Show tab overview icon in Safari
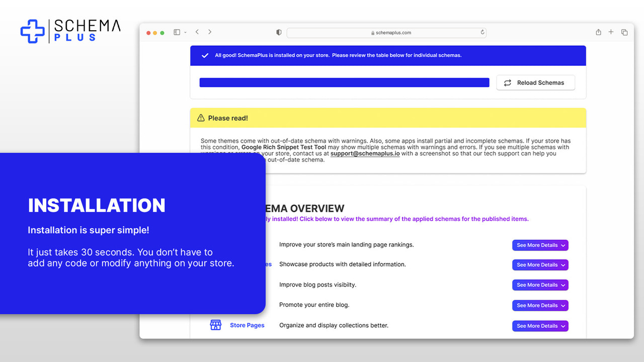The height and width of the screenshot is (362, 644). pyautogui.click(x=624, y=32)
